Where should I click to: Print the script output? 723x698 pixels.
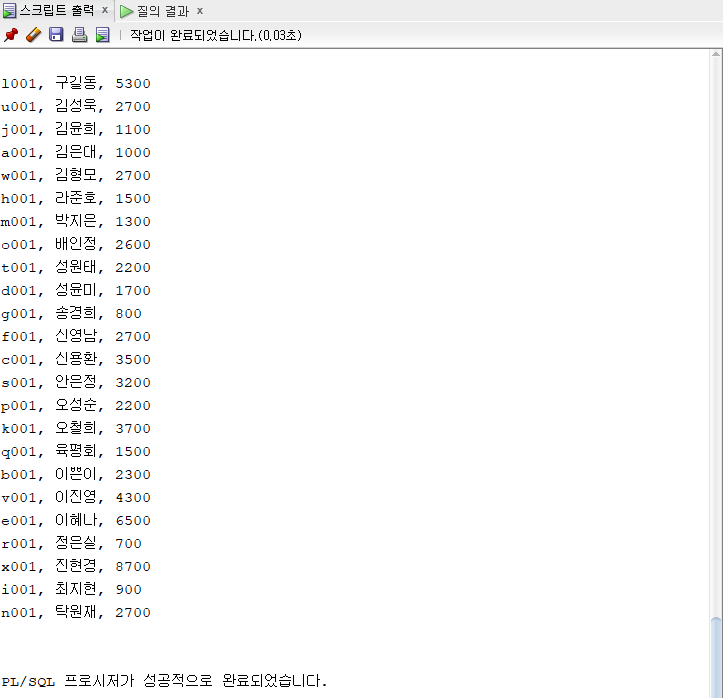[x=79, y=35]
